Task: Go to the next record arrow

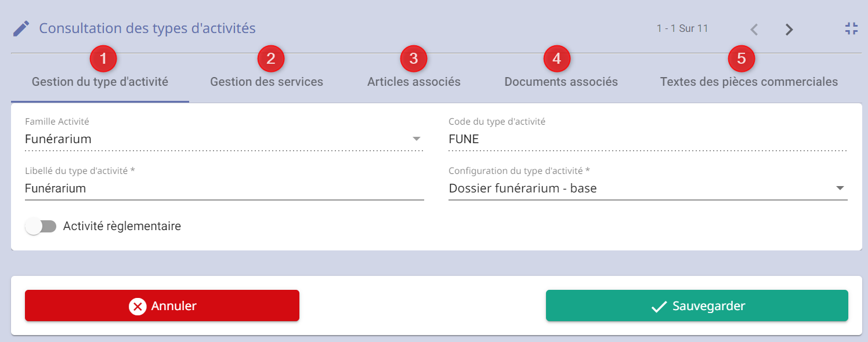Action: [789, 30]
